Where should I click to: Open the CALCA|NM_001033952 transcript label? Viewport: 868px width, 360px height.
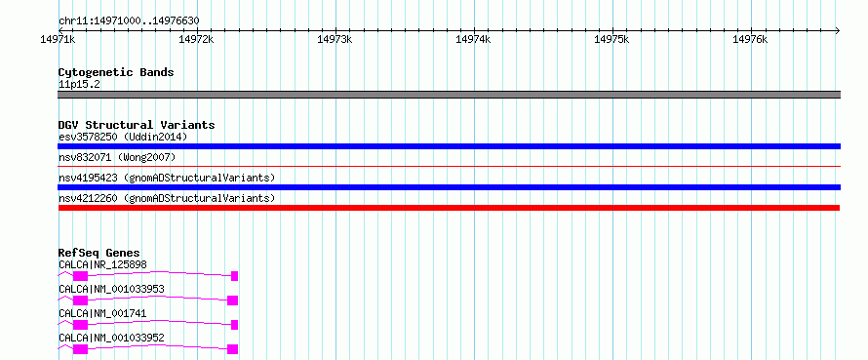point(111,338)
